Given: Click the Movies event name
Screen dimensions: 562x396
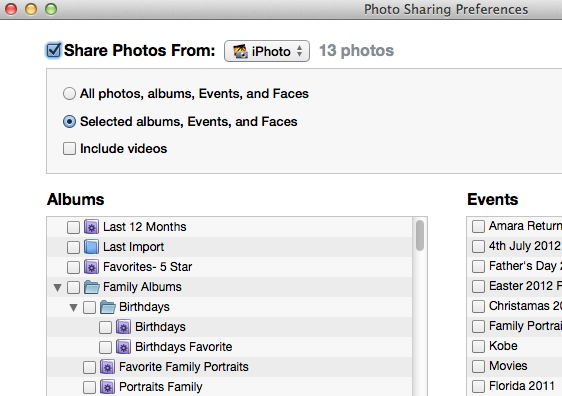Looking at the screenshot, I should coord(508,366).
